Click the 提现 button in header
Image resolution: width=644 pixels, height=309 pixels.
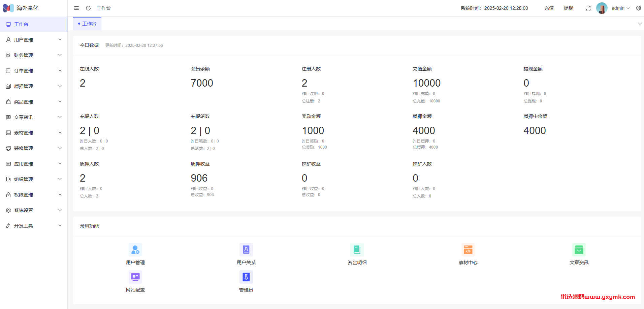[x=569, y=8]
